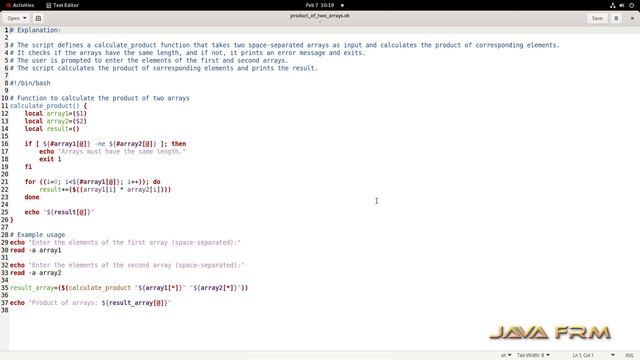Click the product_of_two_arrays.sh title

320,16
